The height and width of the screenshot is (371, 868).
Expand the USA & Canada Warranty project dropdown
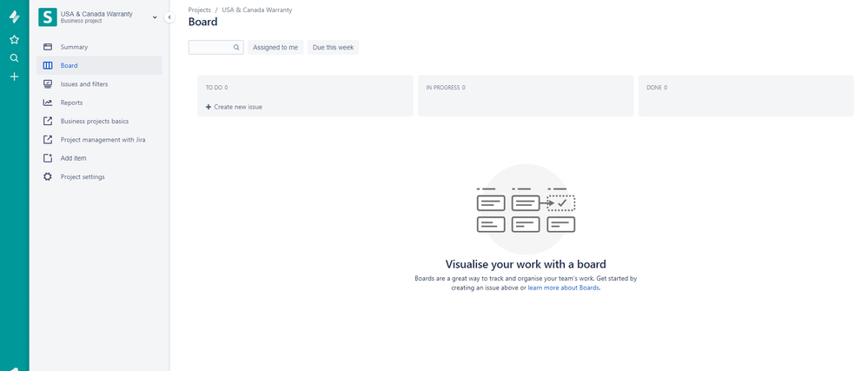coord(155,17)
